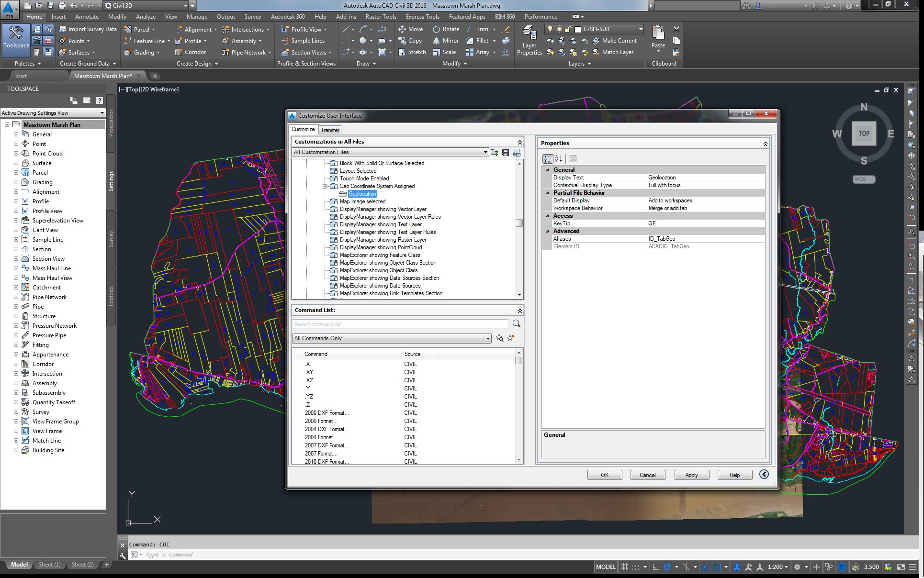Toggle polar tracking in status bar
Viewport: 924px width, 578px height.
[667, 567]
